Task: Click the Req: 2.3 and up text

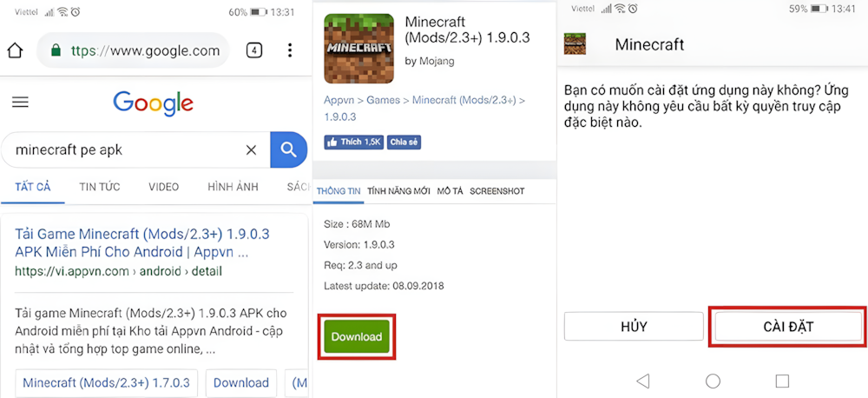Action: (x=361, y=266)
